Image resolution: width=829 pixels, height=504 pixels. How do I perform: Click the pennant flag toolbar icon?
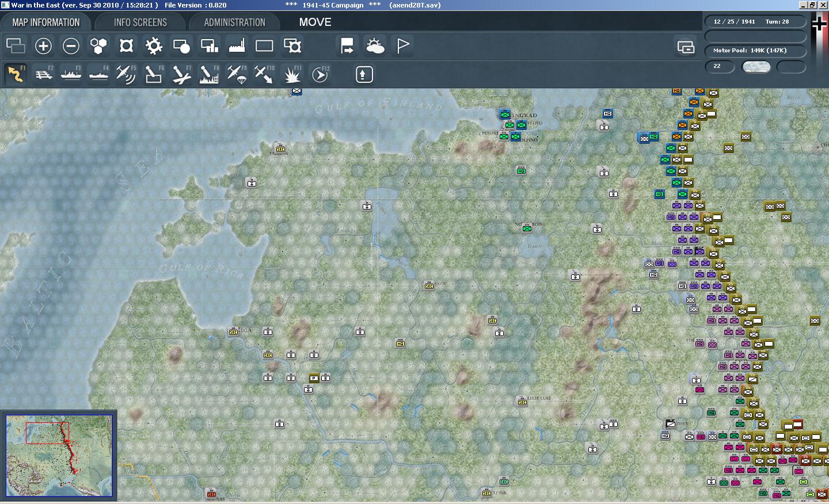(402, 45)
